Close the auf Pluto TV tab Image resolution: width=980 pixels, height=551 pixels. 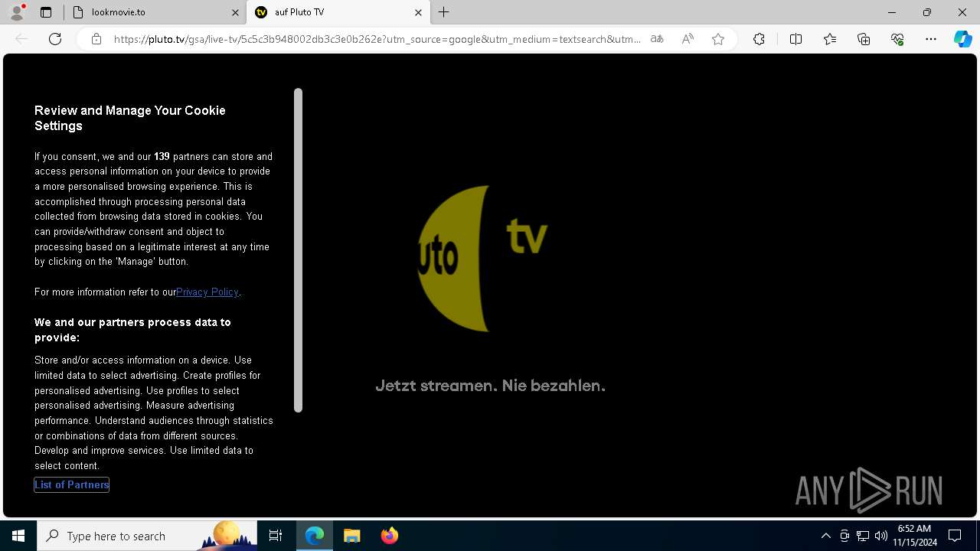(x=419, y=12)
